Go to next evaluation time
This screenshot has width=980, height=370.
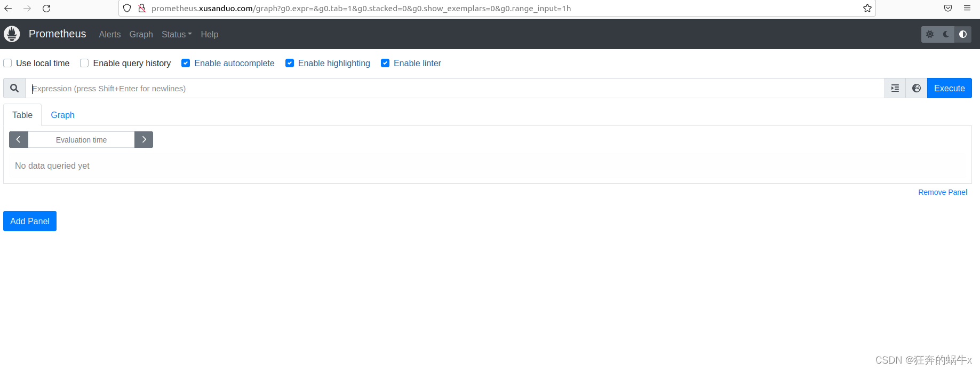point(144,139)
